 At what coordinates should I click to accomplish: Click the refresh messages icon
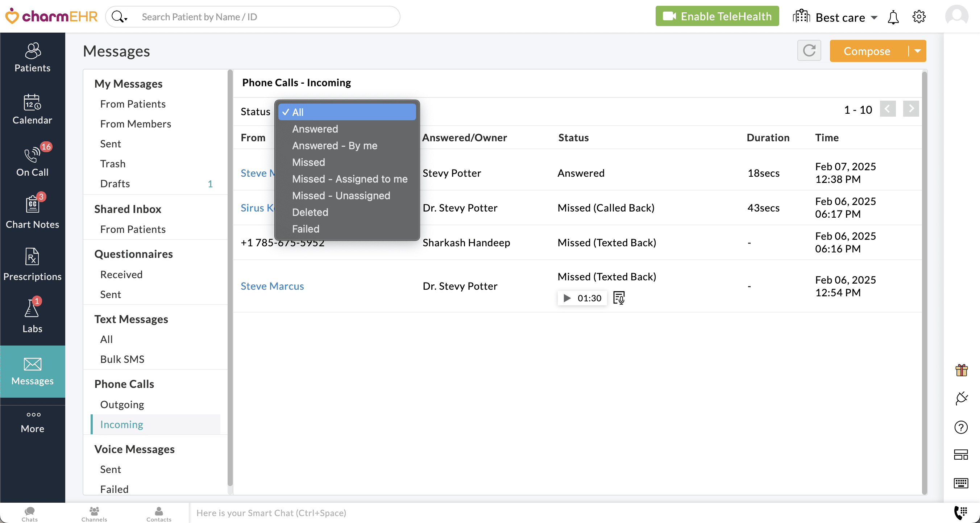coord(809,51)
